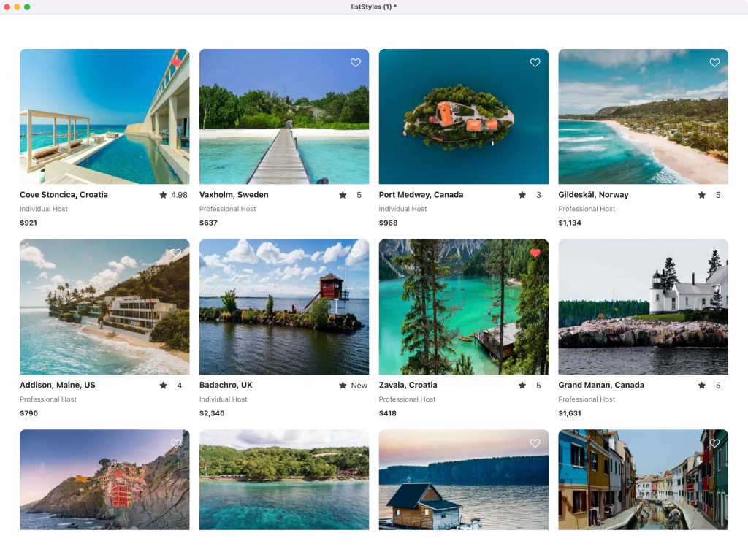Click heart icon on Badachro, UK photo

[356, 253]
